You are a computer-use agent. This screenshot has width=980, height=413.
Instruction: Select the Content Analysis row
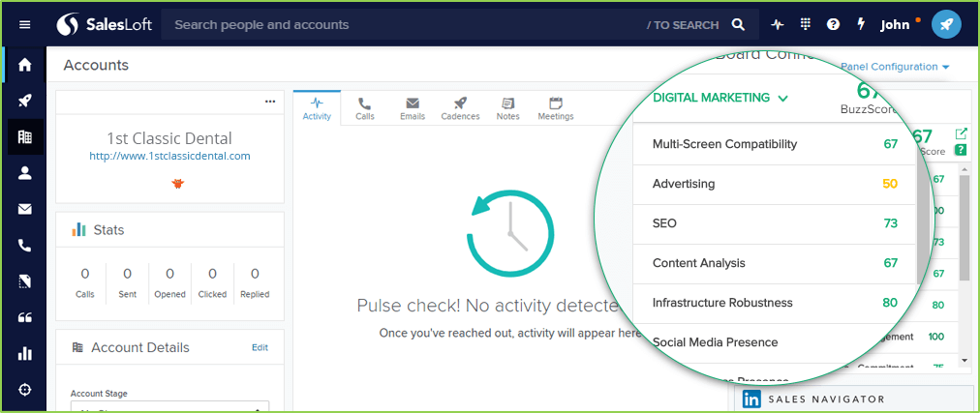coord(775,263)
